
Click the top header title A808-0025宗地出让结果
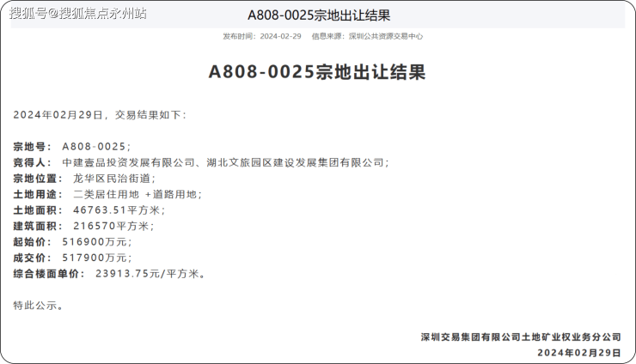pos(318,15)
